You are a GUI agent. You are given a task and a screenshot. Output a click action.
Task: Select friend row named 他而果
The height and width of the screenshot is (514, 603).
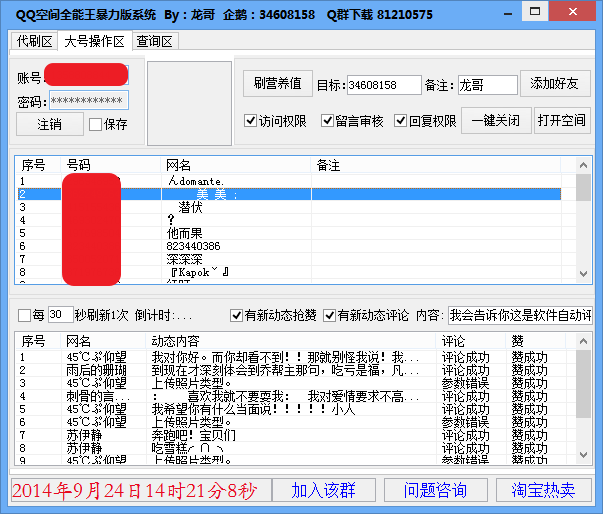tap(289, 233)
